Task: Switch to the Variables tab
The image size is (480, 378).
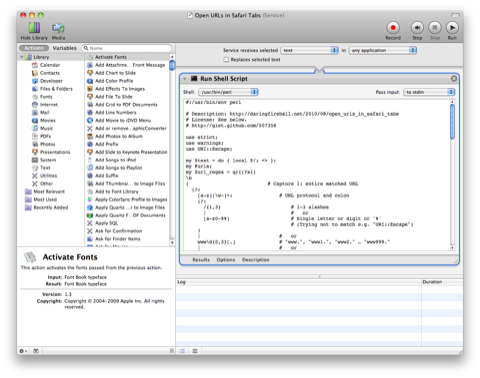Action: click(x=64, y=48)
